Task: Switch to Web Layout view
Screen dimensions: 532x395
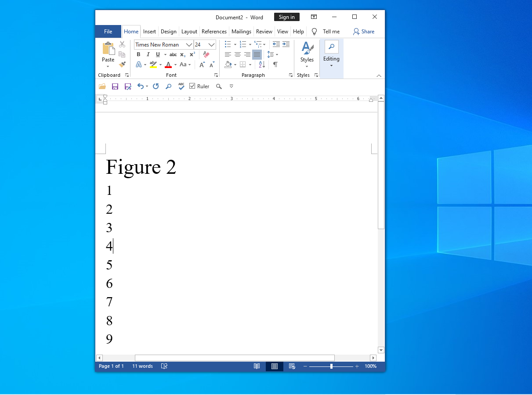Action: [x=292, y=366]
